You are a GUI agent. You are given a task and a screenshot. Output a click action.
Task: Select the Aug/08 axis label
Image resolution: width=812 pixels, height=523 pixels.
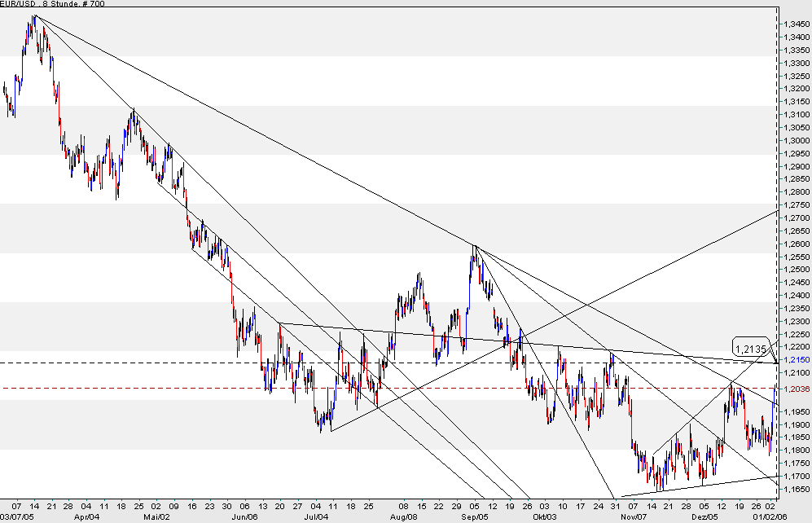(405, 516)
